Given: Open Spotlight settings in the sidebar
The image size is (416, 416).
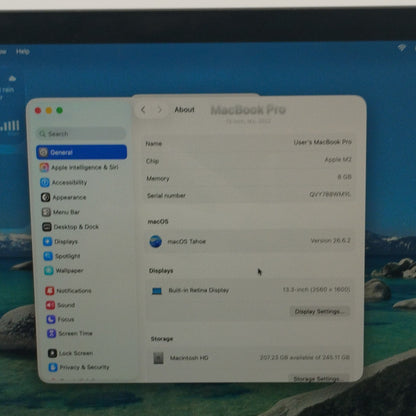Looking at the screenshot, I should point(62,256).
